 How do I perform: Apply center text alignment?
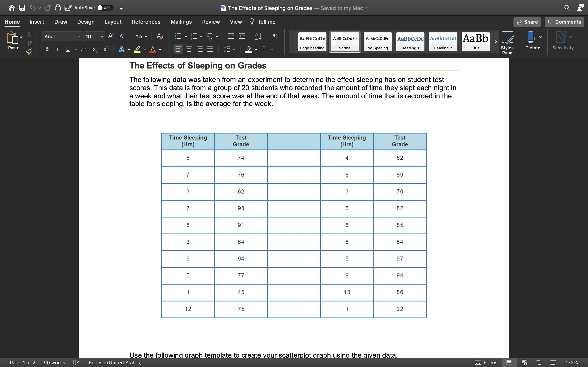tap(189, 49)
